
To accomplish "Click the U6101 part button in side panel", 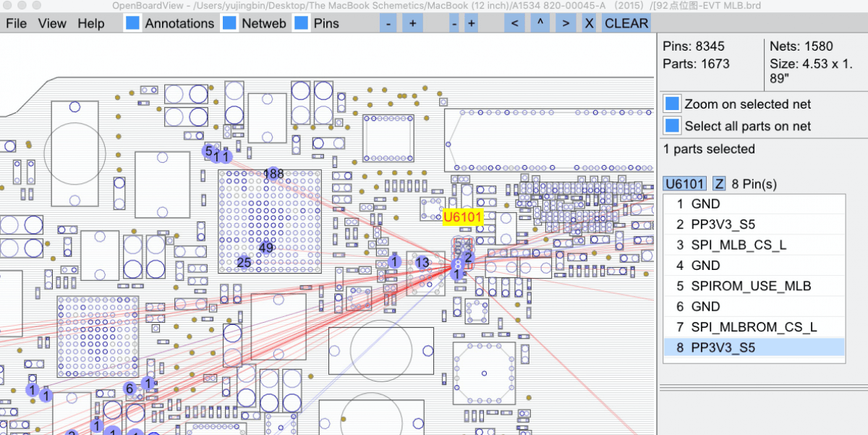I will click(685, 184).
